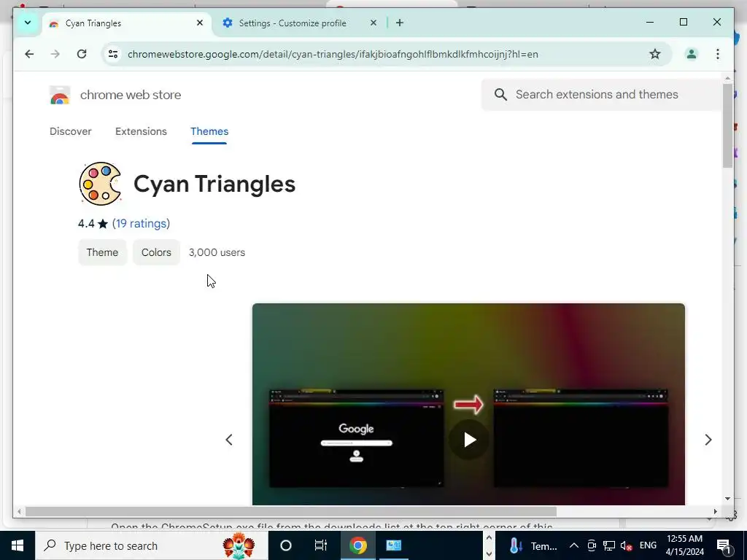Show next preview image arrow
The width and height of the screenshot is (747, 560).
[708, 440]
